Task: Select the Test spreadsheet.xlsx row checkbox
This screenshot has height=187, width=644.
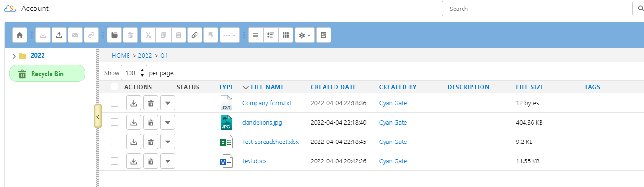Action: click(x=114, y=142)
